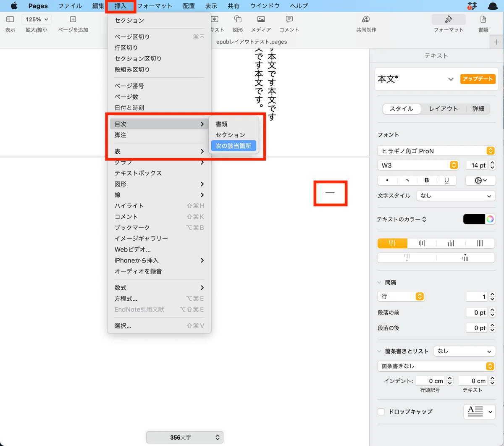The width and height of the screenshot is (504, 446).
Task: Open 箇条書きとリスト なし dropdown
Action: click(x=464, y=351)
